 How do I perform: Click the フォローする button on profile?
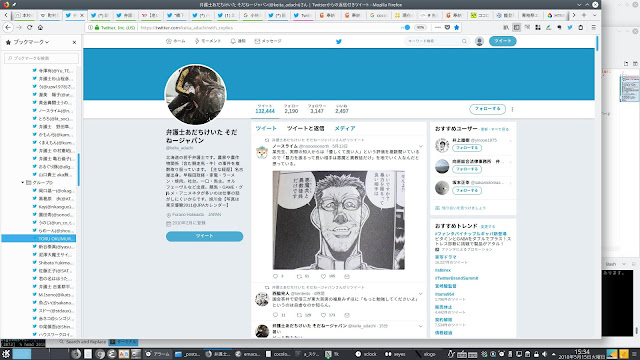click(487, 109)
